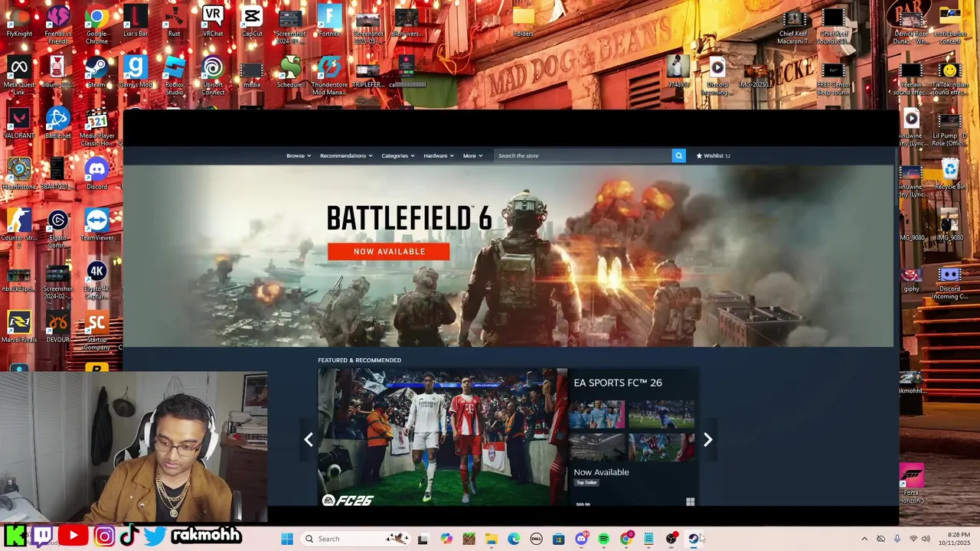Click the volume speaker tray icon

click(x=926, y=539)
